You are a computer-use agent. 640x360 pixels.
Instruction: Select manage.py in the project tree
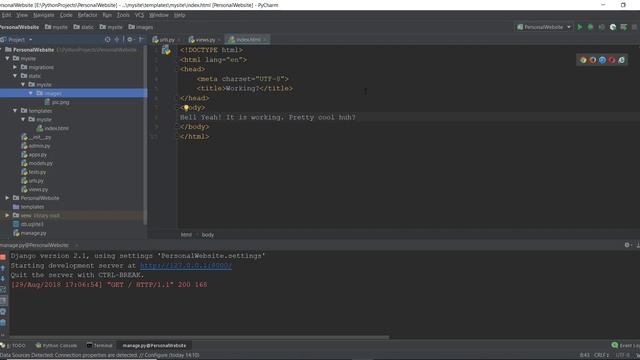[29, 233]
